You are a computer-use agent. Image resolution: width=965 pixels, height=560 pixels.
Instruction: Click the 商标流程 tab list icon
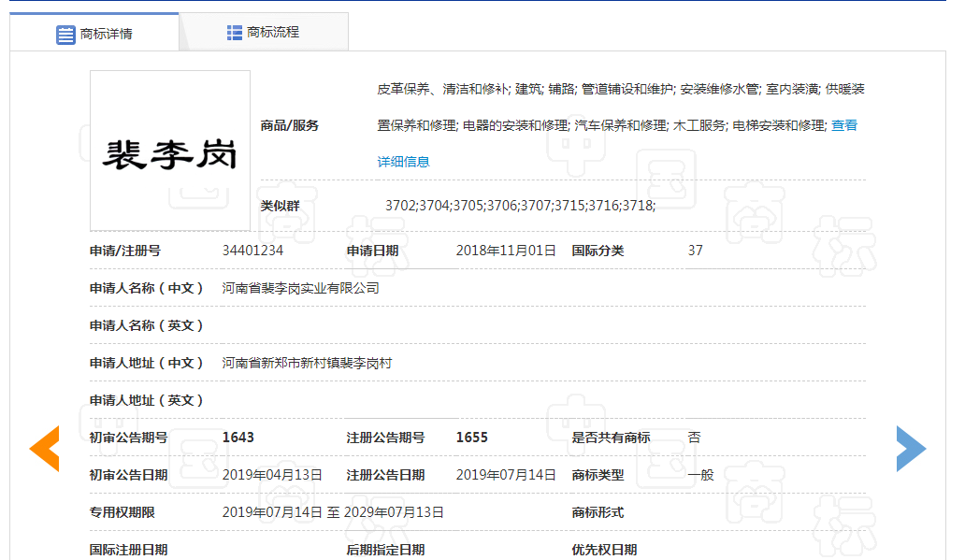235,33
